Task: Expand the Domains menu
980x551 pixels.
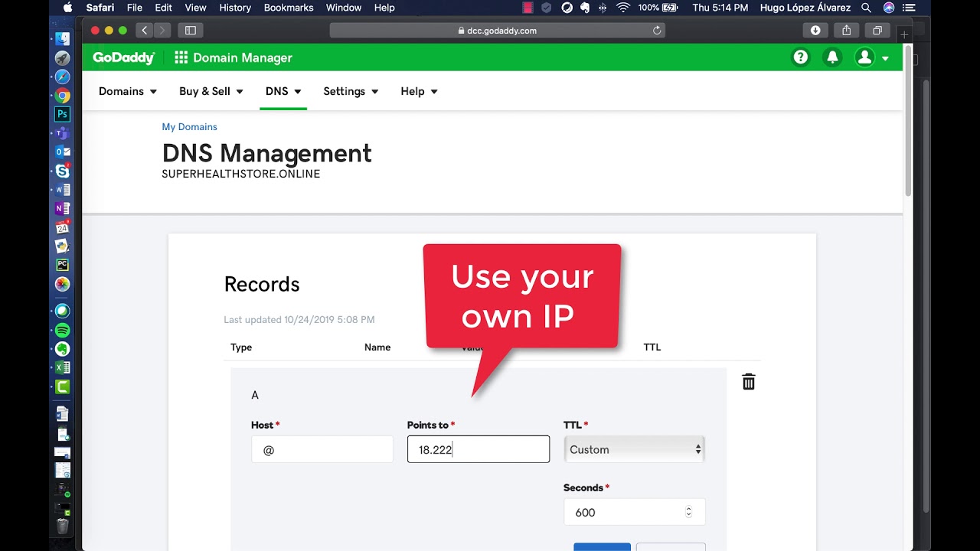Action: (x=128, y=91)
